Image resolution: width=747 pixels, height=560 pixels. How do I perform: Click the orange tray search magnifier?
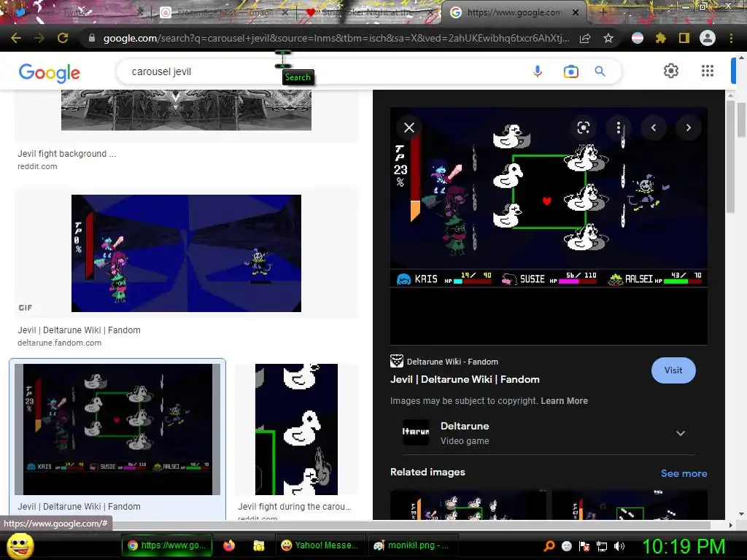549,546
